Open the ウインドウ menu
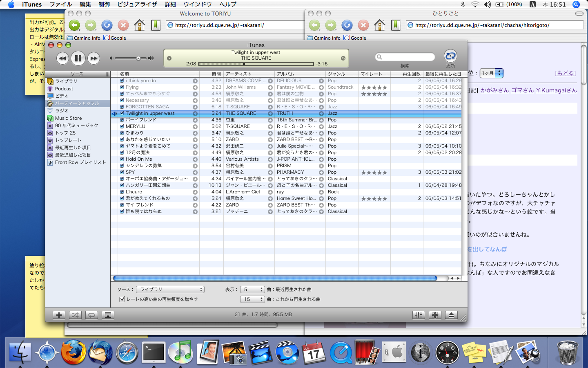This screenshot has width=588, height=368. [x=198, y=4]
